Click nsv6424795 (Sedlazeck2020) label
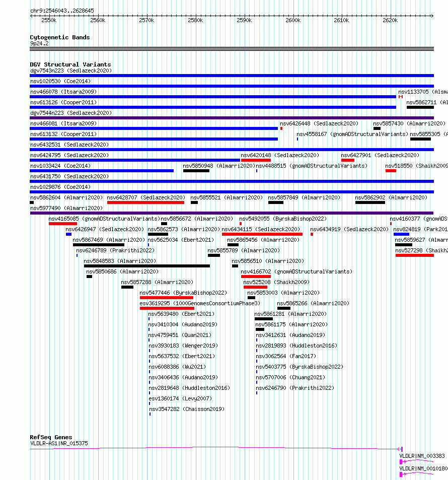Screen dimensions: 448x480 point(69,155)
